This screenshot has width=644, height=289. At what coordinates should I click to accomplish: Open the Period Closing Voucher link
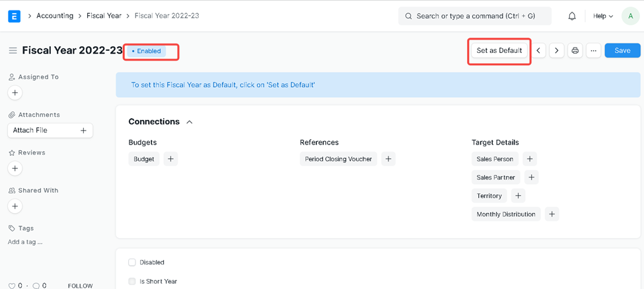tap(338, 159)
